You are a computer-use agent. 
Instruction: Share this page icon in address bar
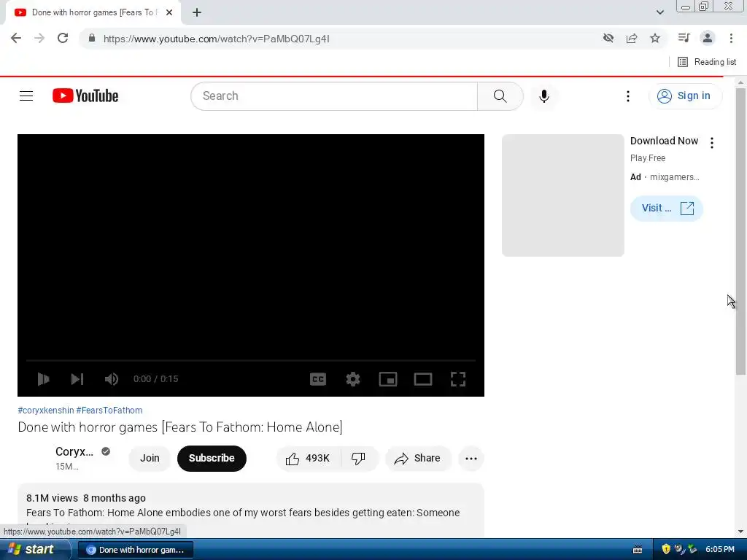tap(632, 38)
